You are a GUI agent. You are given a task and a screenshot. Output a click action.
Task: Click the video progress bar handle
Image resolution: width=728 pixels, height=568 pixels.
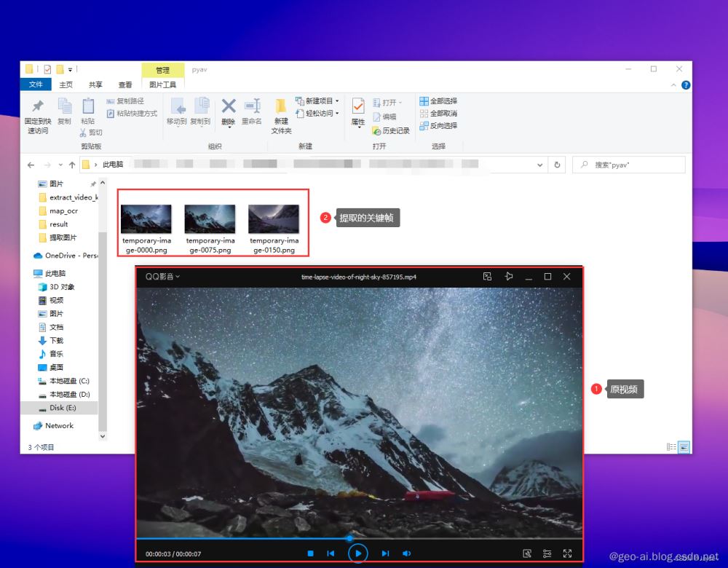click(349, 538)
